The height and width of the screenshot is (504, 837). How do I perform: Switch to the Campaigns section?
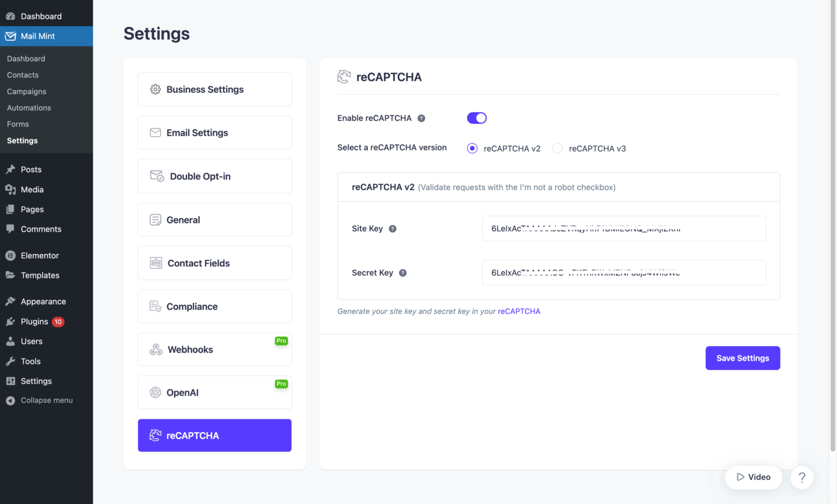coord(26,91)
